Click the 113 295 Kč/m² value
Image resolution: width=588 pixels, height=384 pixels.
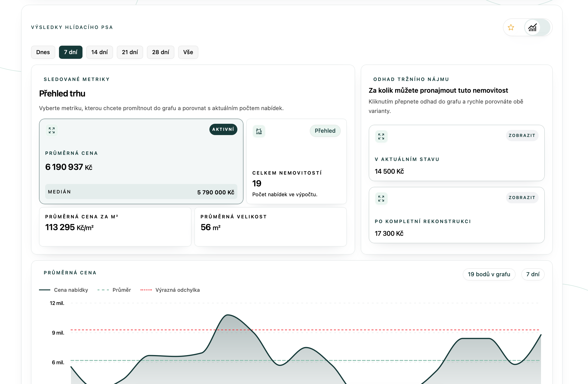[69, 227]
